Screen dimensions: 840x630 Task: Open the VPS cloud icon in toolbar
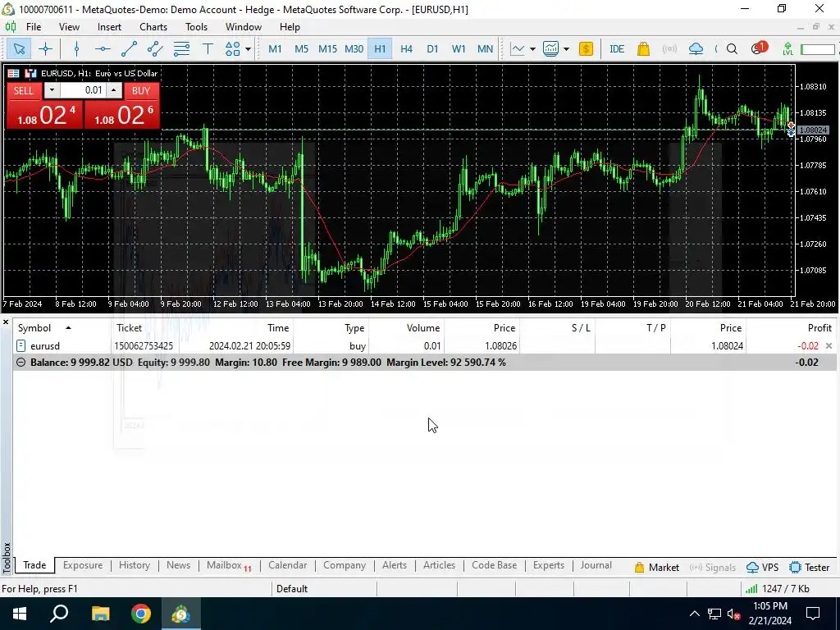click(696, 49)
